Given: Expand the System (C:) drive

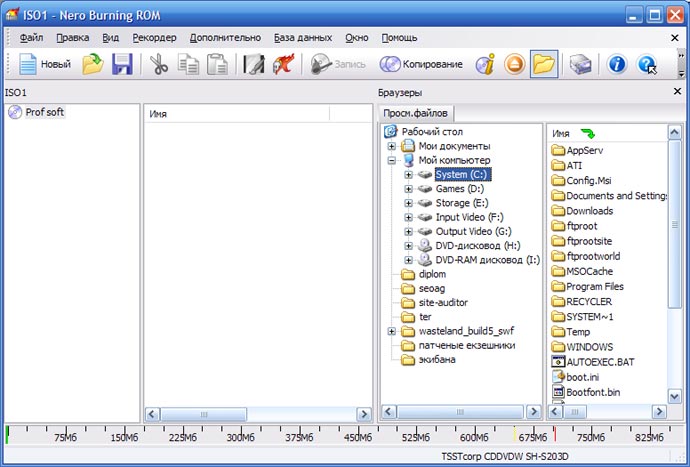Looking at the screenshot, I should pos(408,175).
